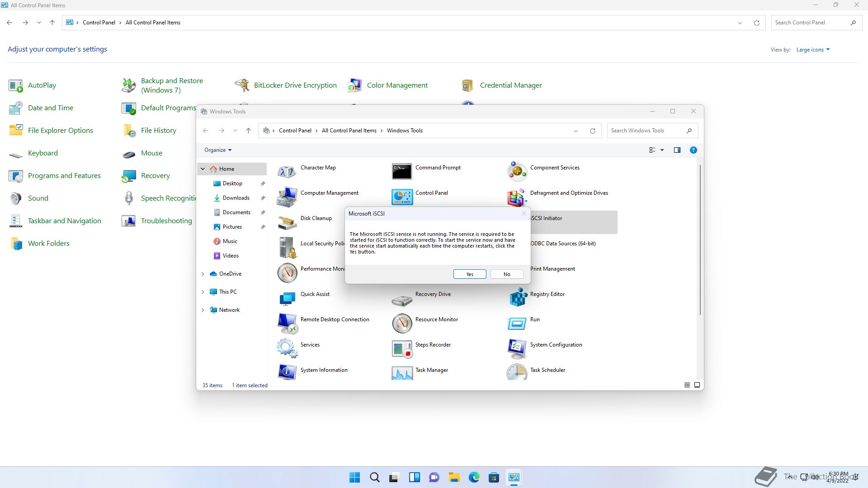The image size is (868, 488).
Task: Expand the Network tree node
Action: pyautogui.click(x=203, y=310)
